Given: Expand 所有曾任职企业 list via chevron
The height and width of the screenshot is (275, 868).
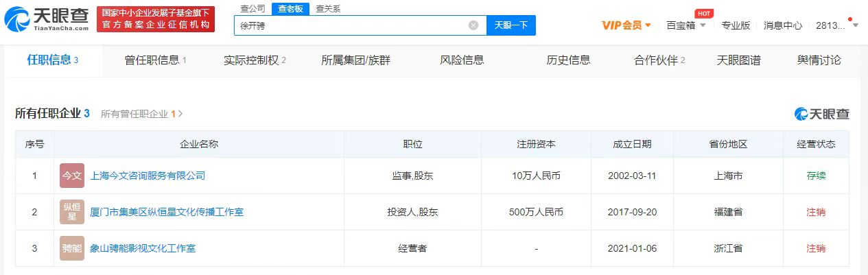Looking at the screenshot, I should tap(180, 114).
